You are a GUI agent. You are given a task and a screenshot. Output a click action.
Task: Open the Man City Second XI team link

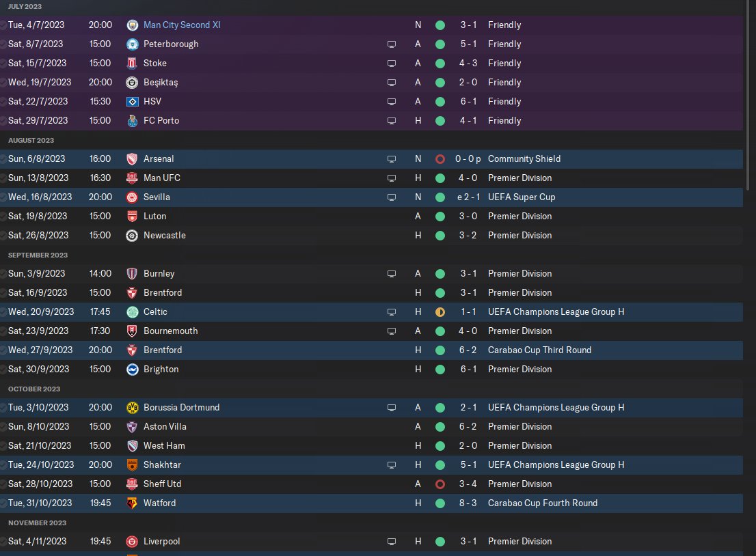pos(182,25)
